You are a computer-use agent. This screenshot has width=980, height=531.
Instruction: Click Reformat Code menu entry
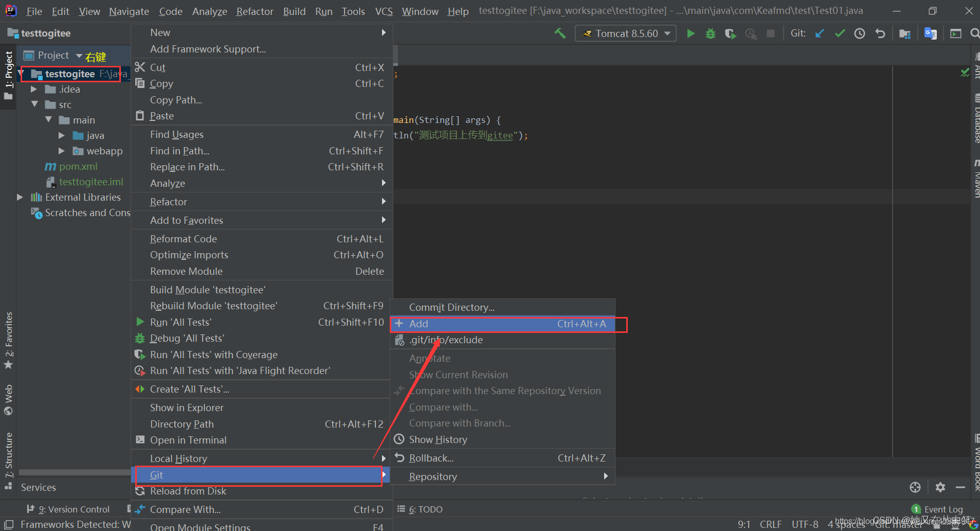[262, 239]
